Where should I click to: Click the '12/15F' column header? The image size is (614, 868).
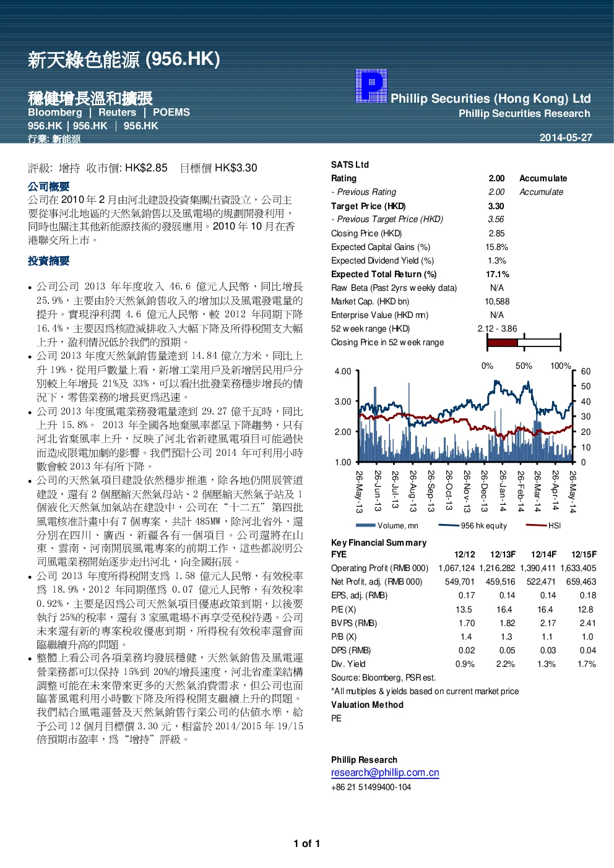pyautogui.click(x=584, y=554)
